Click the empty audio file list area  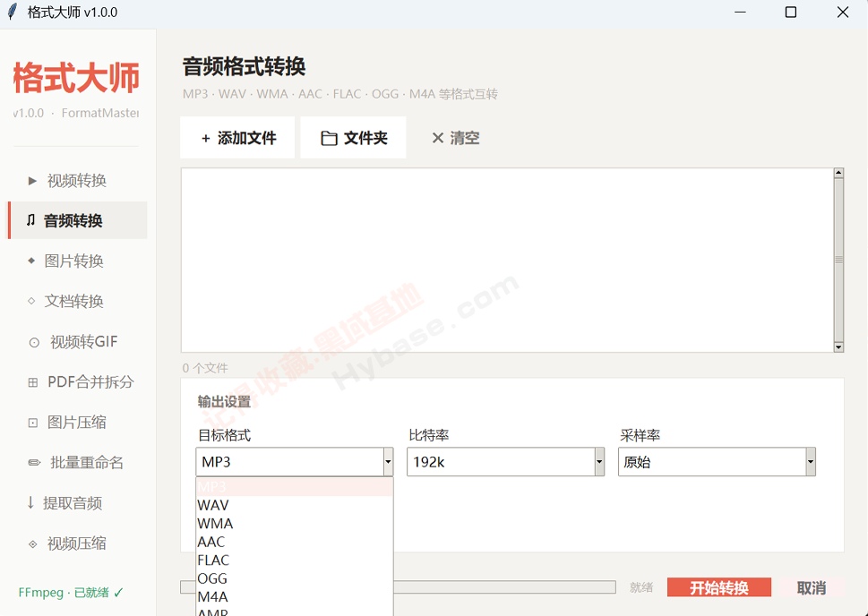click(x=507, y=261)
